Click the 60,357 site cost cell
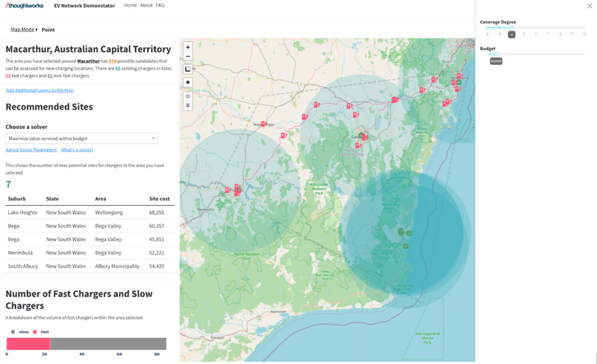Viewport: 597px width, 364px height. point(157,226)
